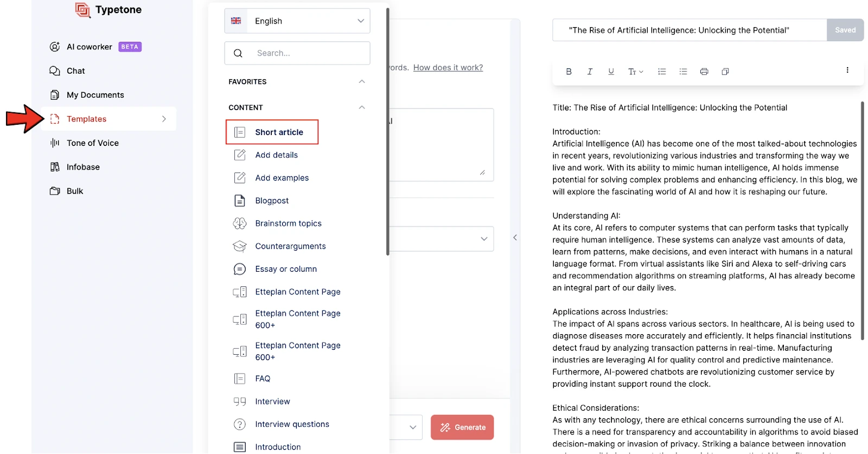Screen dimensions: 868x454
Task: Insert a bulleted list
Action: pyautogui.click(x=683, y=72)
